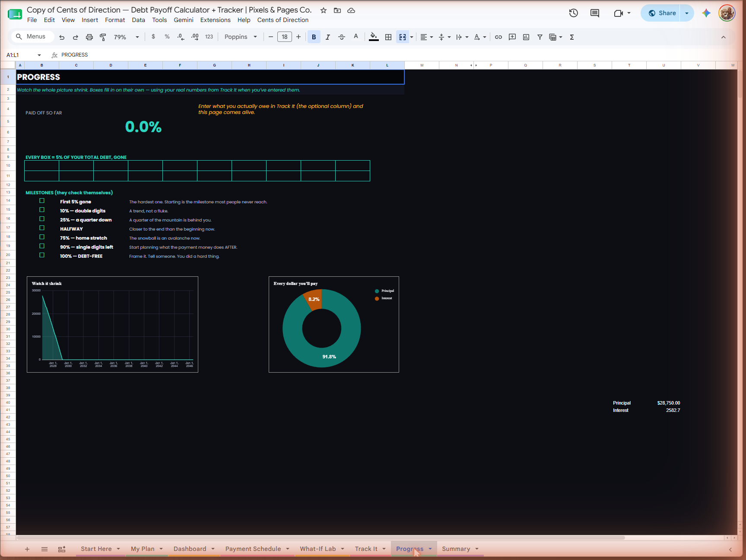746x560 pixels.
Task: Open version history clock icon
Action: coord(574,13)
